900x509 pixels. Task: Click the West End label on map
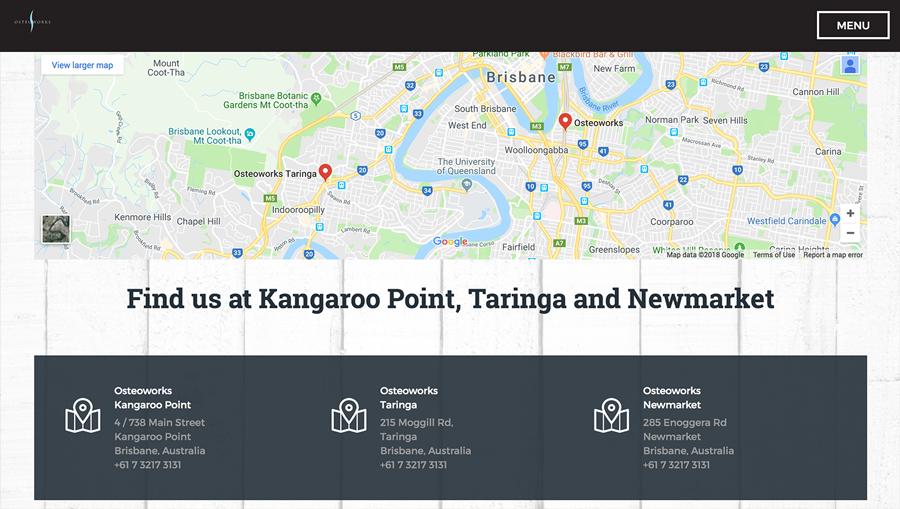[467, 125]
